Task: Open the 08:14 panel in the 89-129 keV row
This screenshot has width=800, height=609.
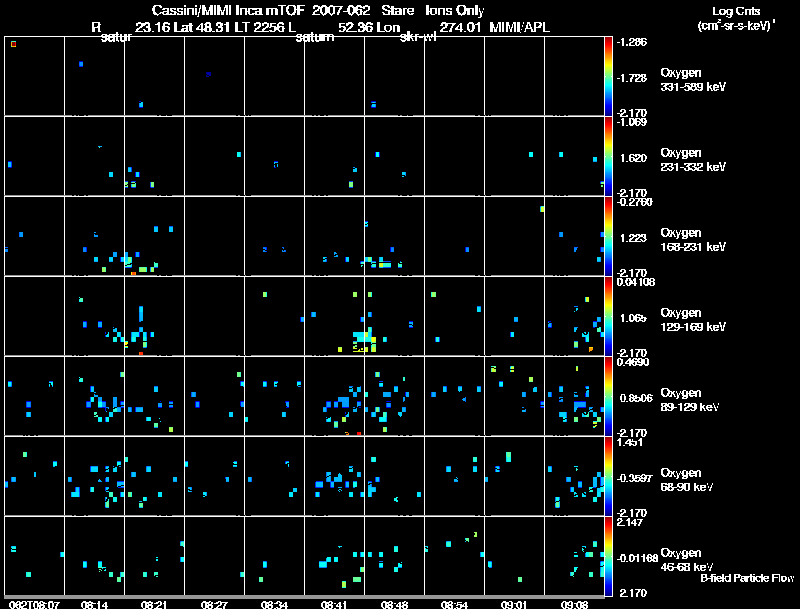Action: point(94,396)
